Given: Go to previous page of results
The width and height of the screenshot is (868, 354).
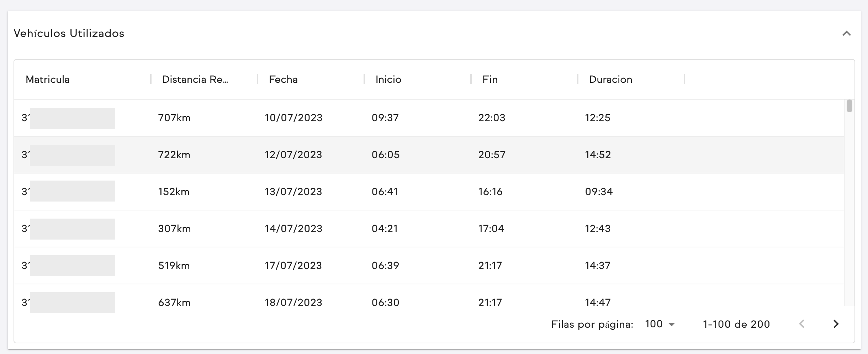Looking at the screenshot, I should tap(802, 324).
